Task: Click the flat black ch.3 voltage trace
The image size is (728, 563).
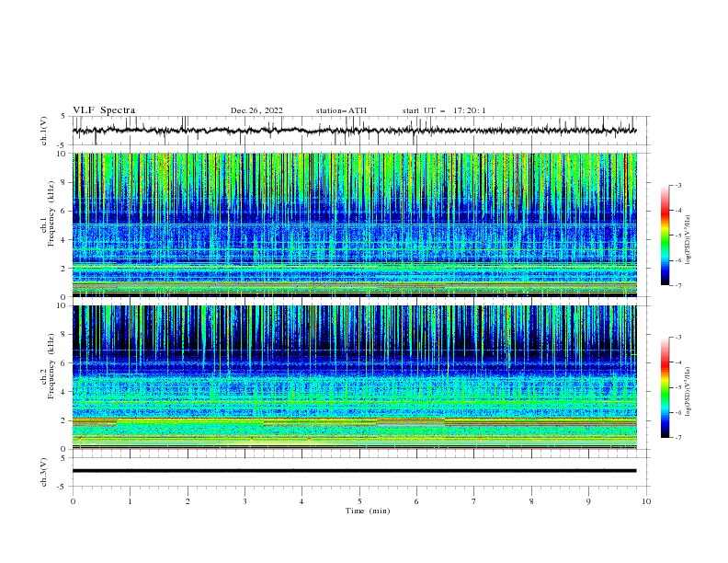Action: (x=354, y=471)
